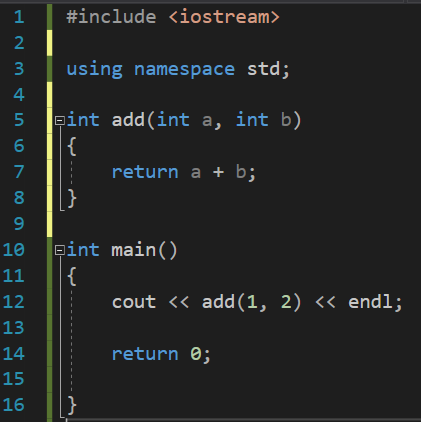Click the horizontal scrollbar at editor bottom

(x=244, y=420)
